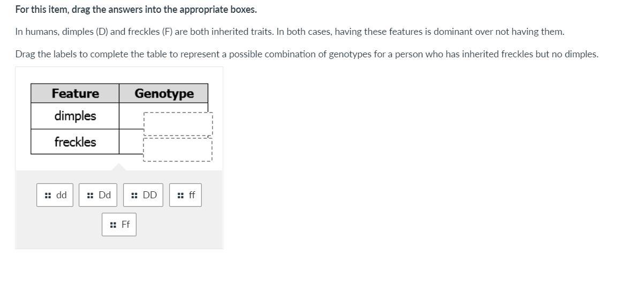Image resolution: width=644 pixels, height=284 pixels.
Task: Click the grip handle on the dd label
Action: [48, 196]
